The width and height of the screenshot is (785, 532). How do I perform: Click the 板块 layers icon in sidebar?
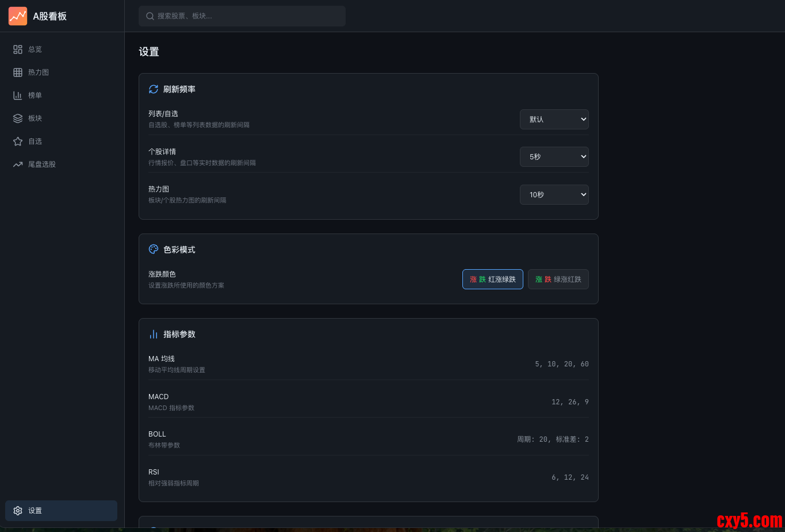[x=18, y=118]
